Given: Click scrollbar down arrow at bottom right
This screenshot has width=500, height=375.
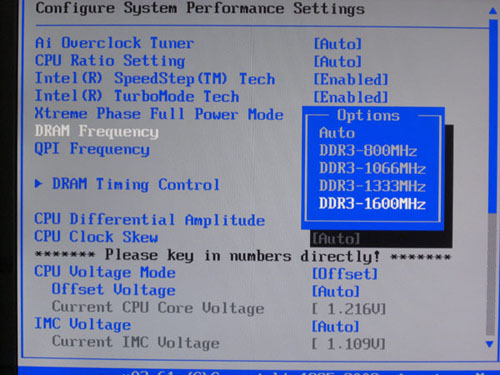Looking at the screenshot, I should click(x=489, y=344).
